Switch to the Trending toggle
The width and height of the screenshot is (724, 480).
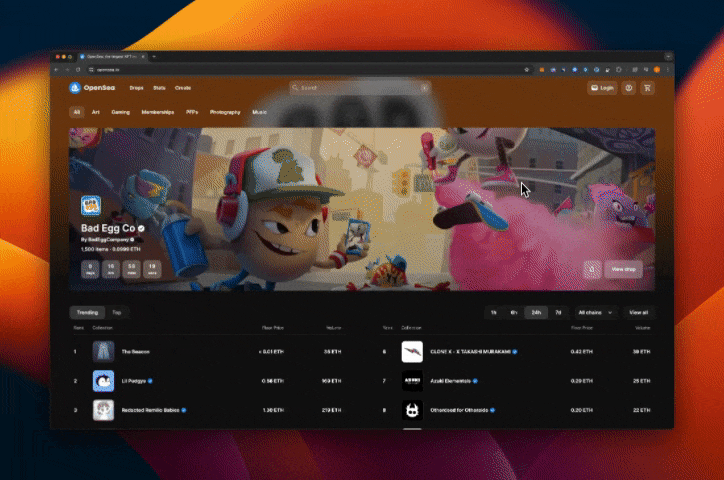click(x=87, y=312)
